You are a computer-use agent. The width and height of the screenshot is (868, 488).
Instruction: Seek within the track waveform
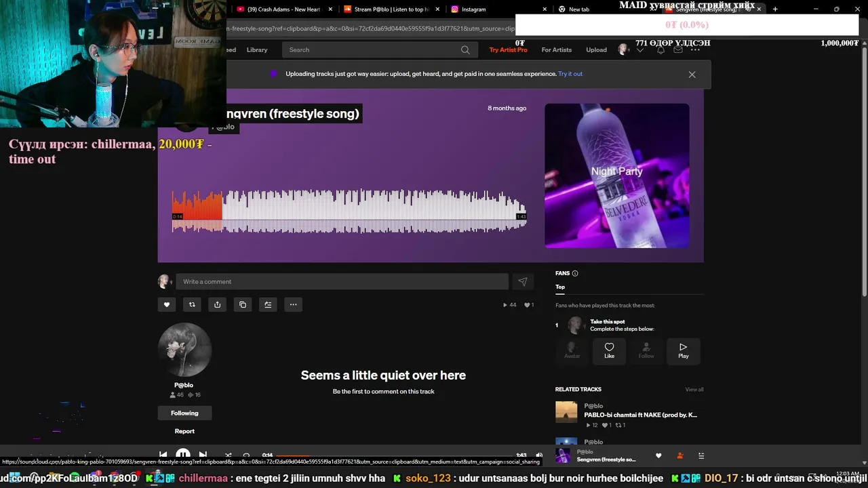(x=349, y=211)
